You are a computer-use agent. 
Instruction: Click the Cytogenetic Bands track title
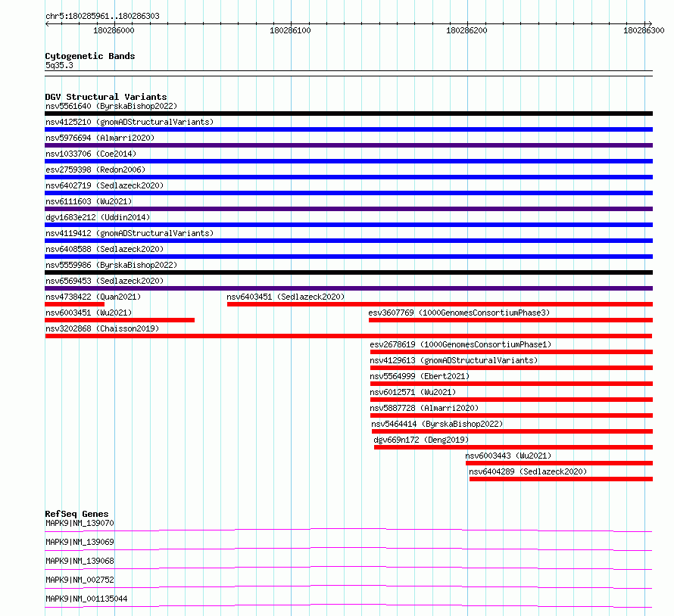click(x=90, y=56)
